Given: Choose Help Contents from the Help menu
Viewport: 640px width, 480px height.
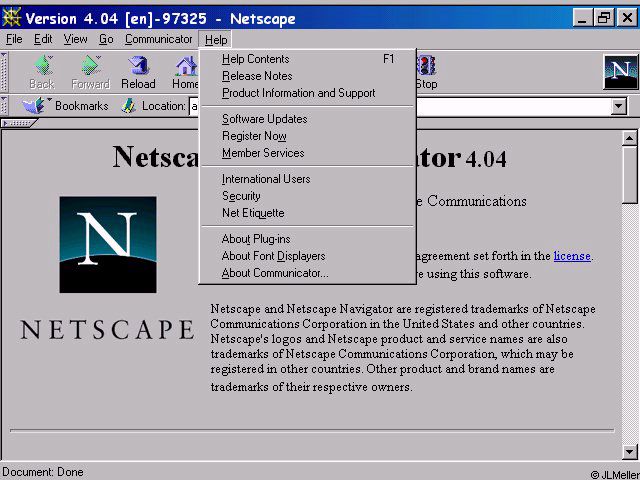Looking at the screenshot, I should [x=307, y=59].
